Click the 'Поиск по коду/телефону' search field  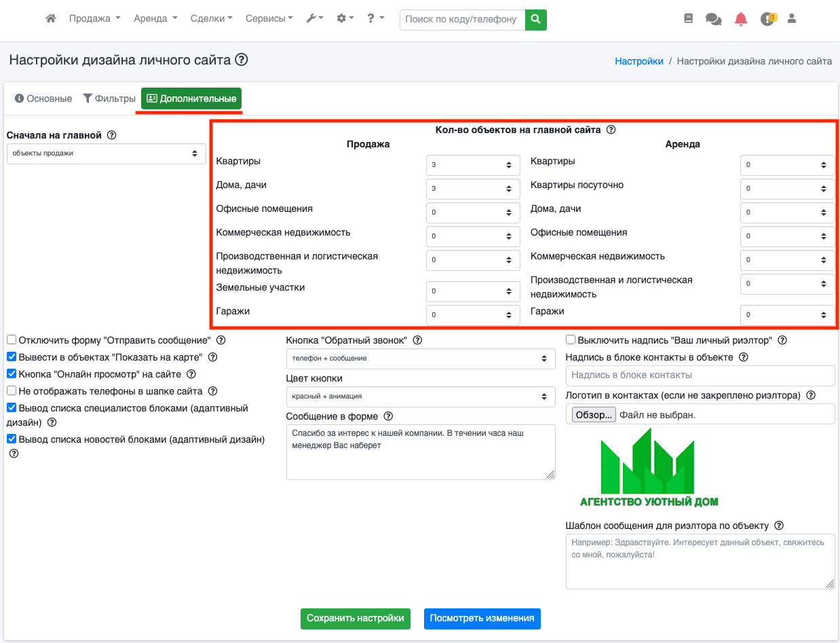463,20
